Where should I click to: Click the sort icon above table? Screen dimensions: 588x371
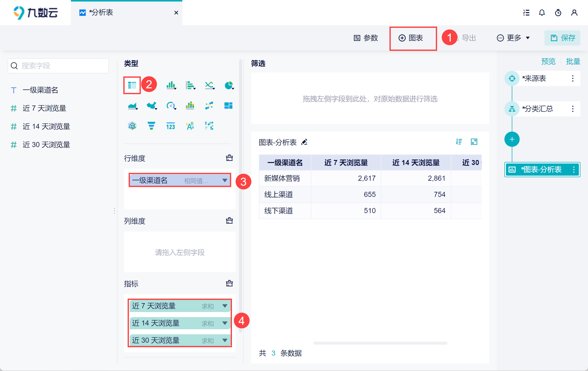(459, 142)
